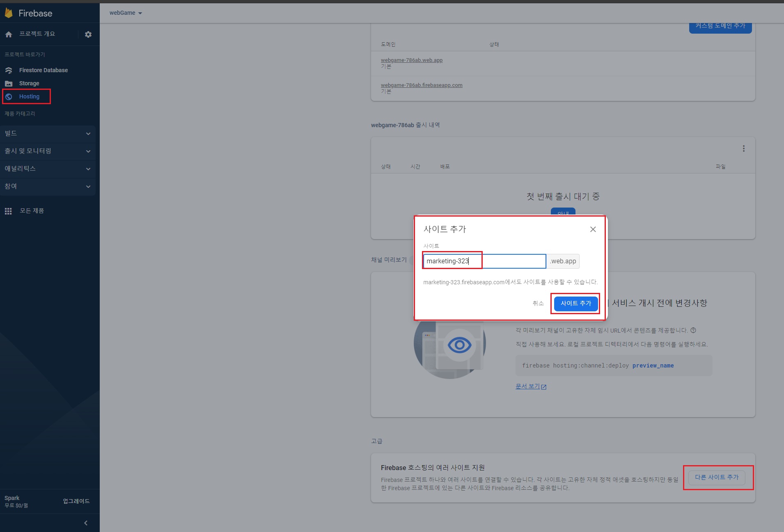Click 다른 사이트 추가 button
784x532 pixels.
pyautogui.click(x=717, y=477)
